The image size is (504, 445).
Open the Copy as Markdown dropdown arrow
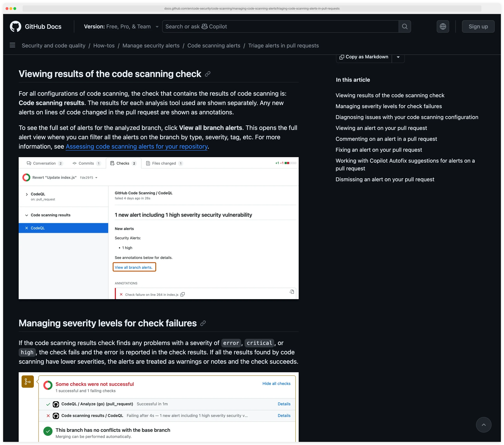(x=398, y=57)
